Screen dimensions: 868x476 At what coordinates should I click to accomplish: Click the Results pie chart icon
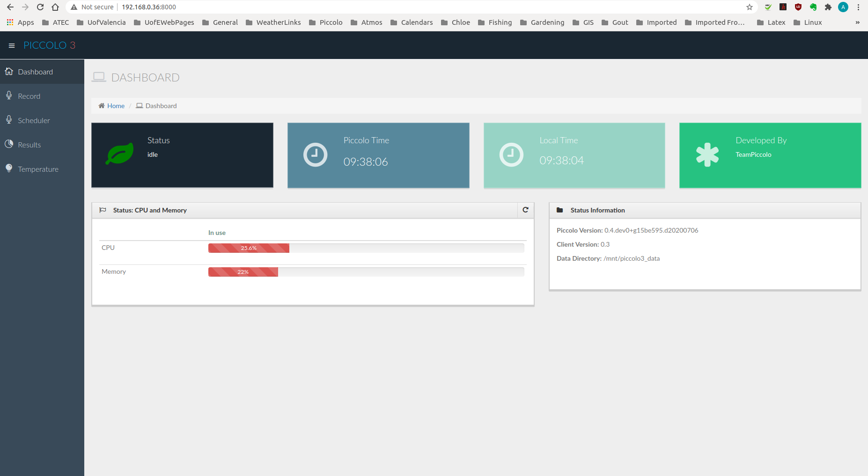click(9, 144)
